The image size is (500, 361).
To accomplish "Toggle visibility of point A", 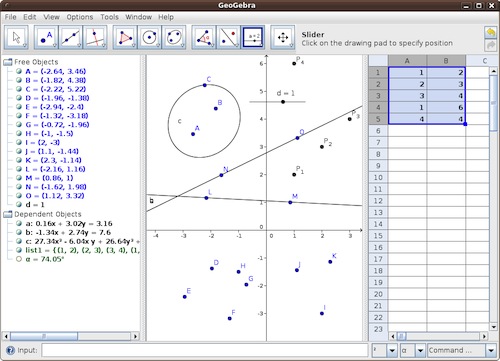I will [19, 71].
